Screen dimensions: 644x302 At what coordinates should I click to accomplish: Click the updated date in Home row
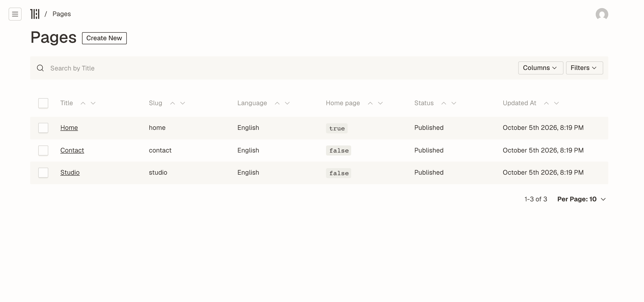[x=543, y=128]
